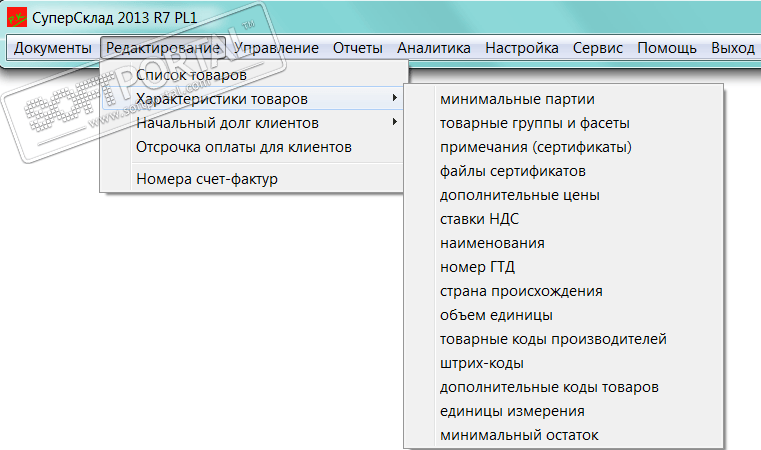Open the Сервис menu

tap(598, 48)
